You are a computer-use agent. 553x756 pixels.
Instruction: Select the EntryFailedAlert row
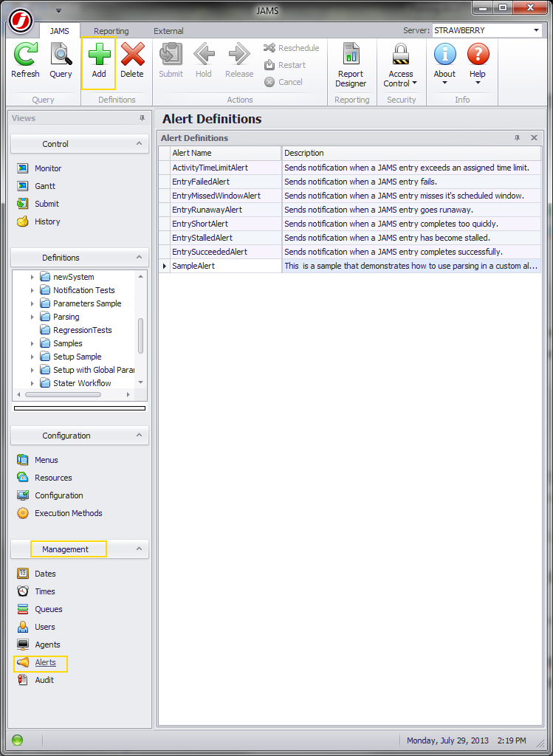pos(350,182)
